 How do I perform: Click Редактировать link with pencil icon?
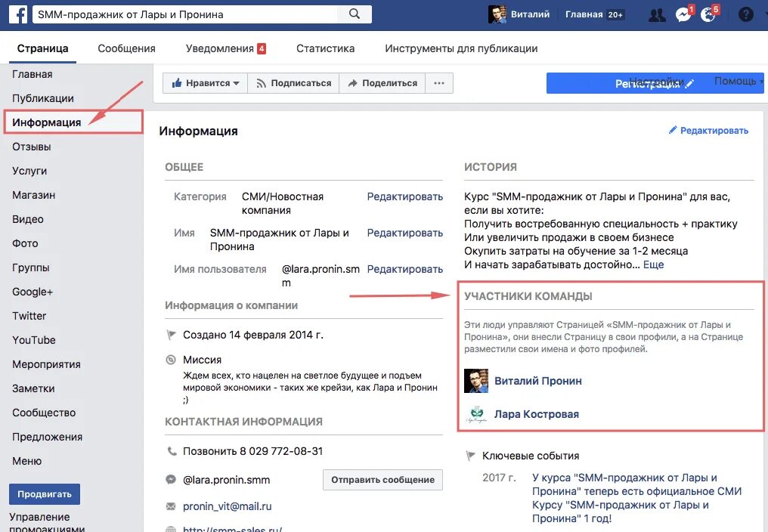pos(709,130)
